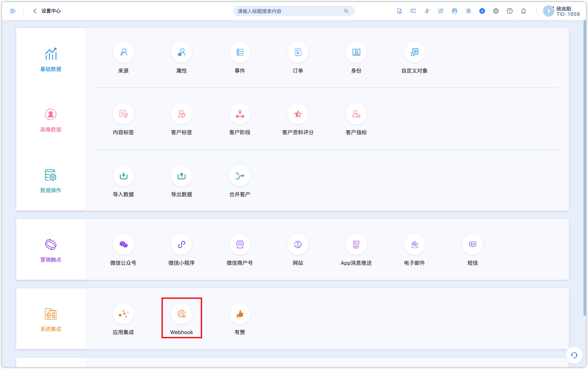Open the 客户资料评分 star icon
Image resolution: width=588 pixels, height=369 pixels.
[298, 114]
